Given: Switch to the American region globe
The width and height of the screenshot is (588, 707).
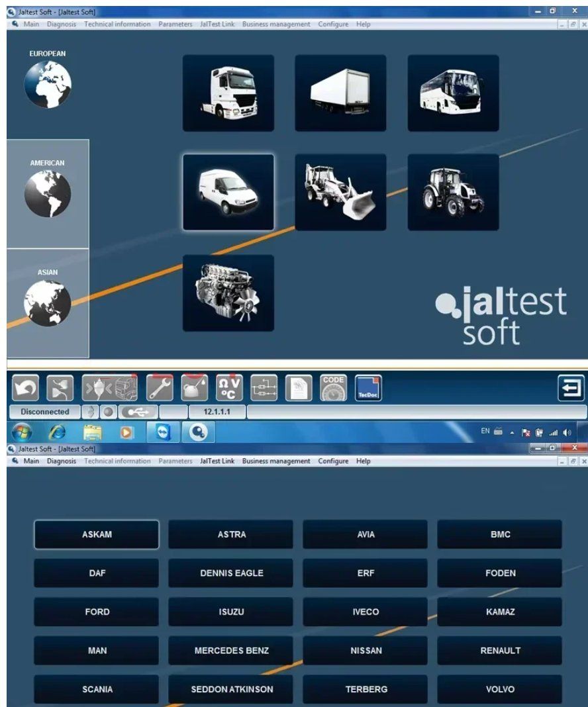Looking at the screenshot, I should [x=48, y=193].
